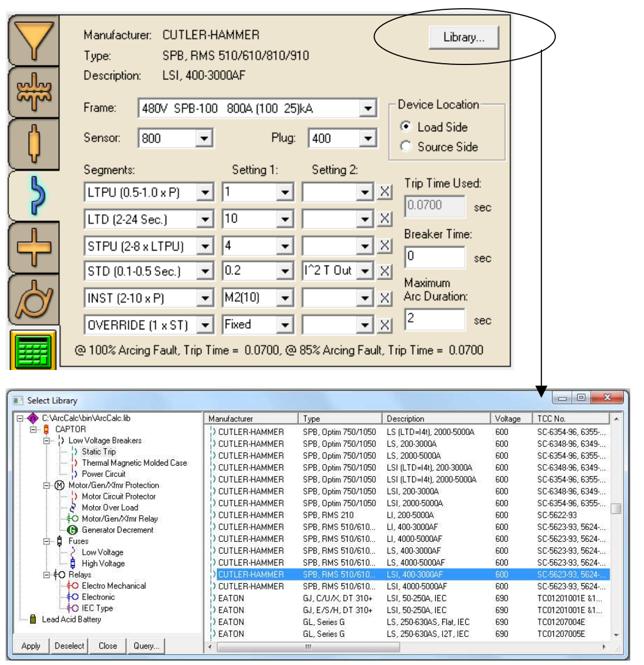Screen dimensions: 644x665
Task: Click the Lead Acid Battery icon
Action: coord(33,619)
